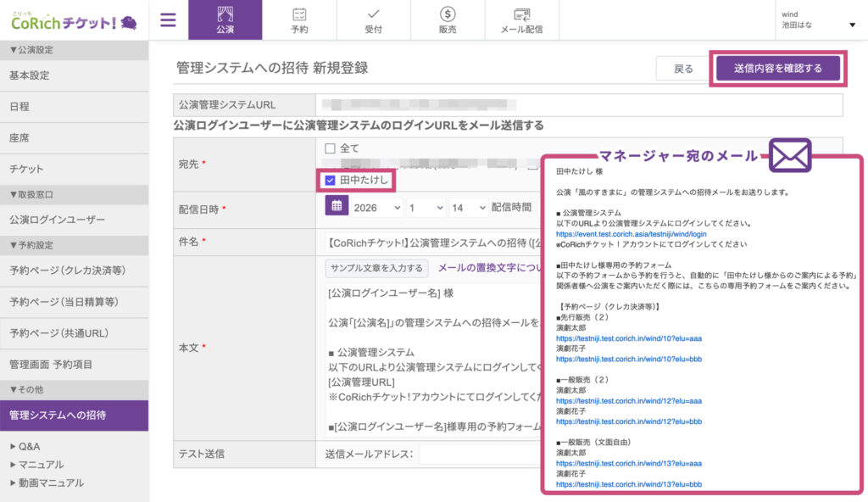Click the 戻る button
The width and height of the screenshot is (868, 502).
coord(682,70)
